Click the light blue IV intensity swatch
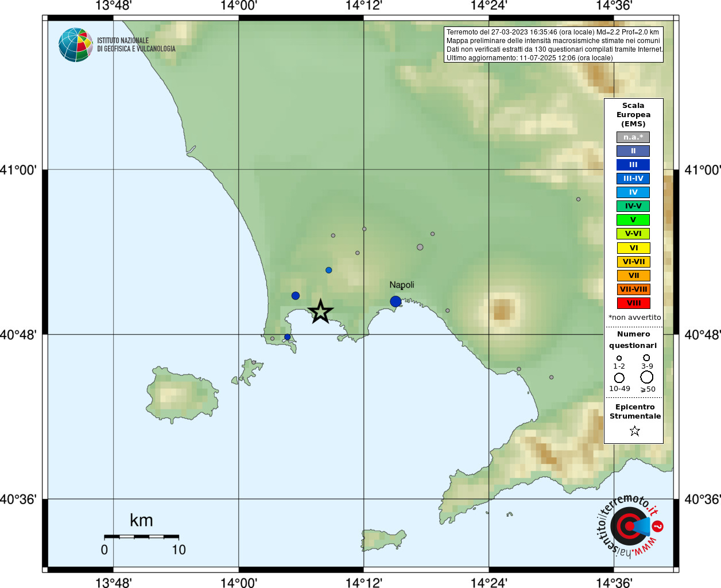Viewport: 721px width, 588px height. coord(634,192)
